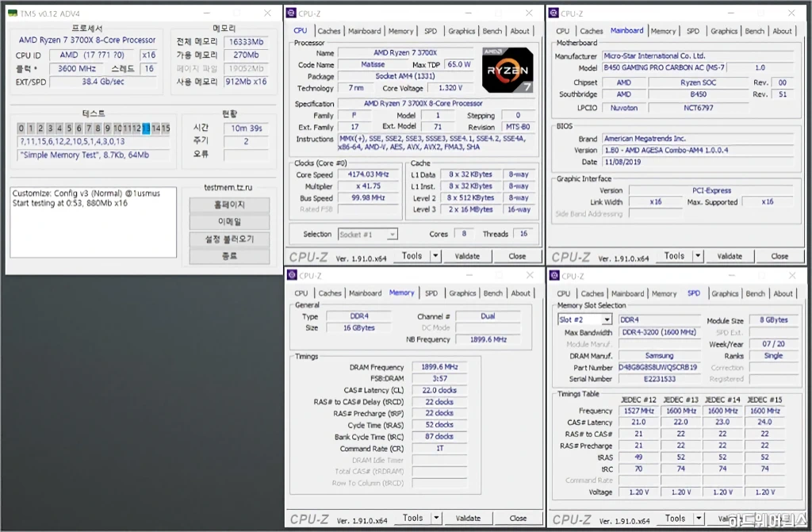Click the Part Number D48G8G8S8UWQSCRB19 field

659,367
